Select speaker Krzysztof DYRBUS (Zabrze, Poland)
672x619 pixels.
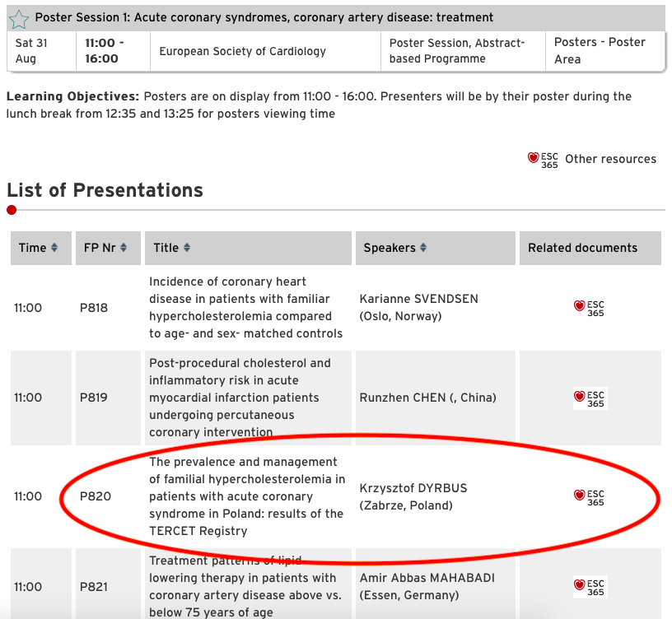click(x=413, y=497)
